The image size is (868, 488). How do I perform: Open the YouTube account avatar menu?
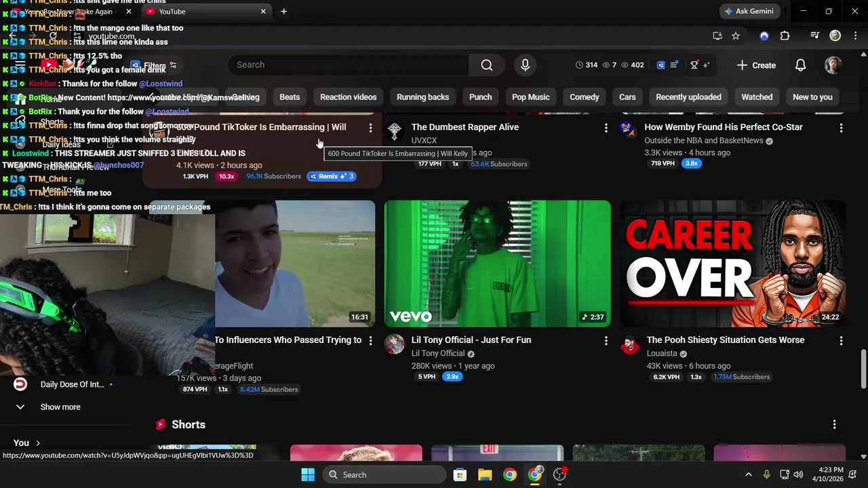pyautogui.click(x=833, y=65)
